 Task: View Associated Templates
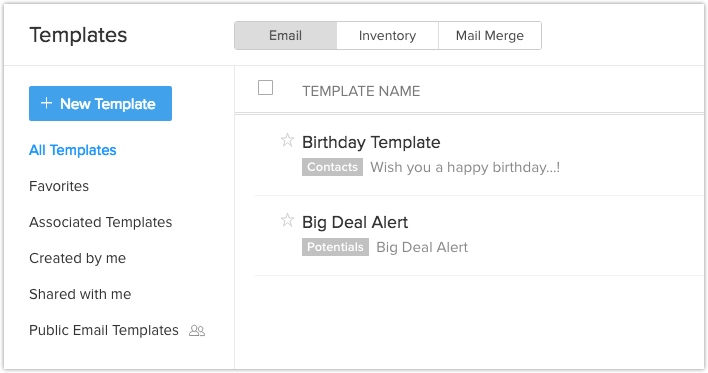(101, 222)
